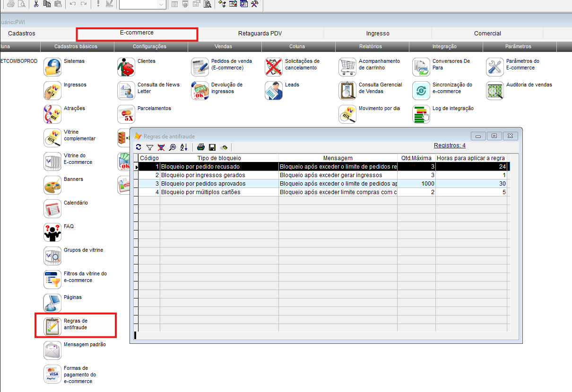Screen dimensions: 572x392
Task: Select the Ingresso tab
Action: tap(378, 34)
